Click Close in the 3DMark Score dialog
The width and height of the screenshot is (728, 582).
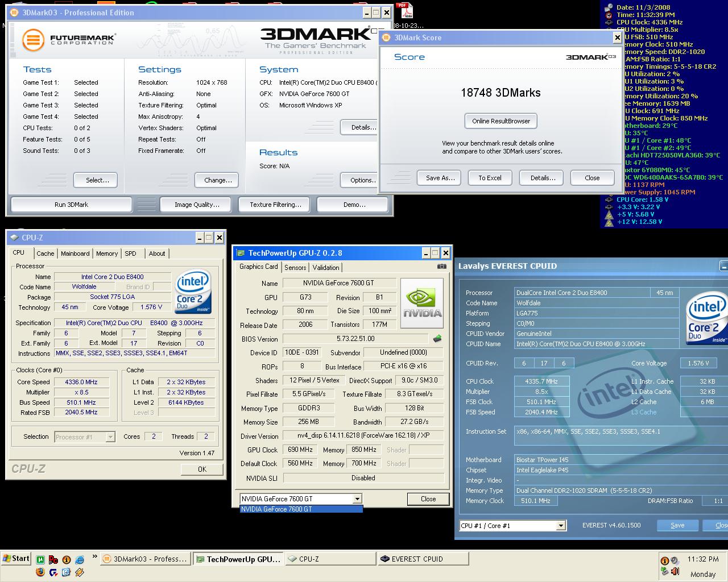point(592,178)
